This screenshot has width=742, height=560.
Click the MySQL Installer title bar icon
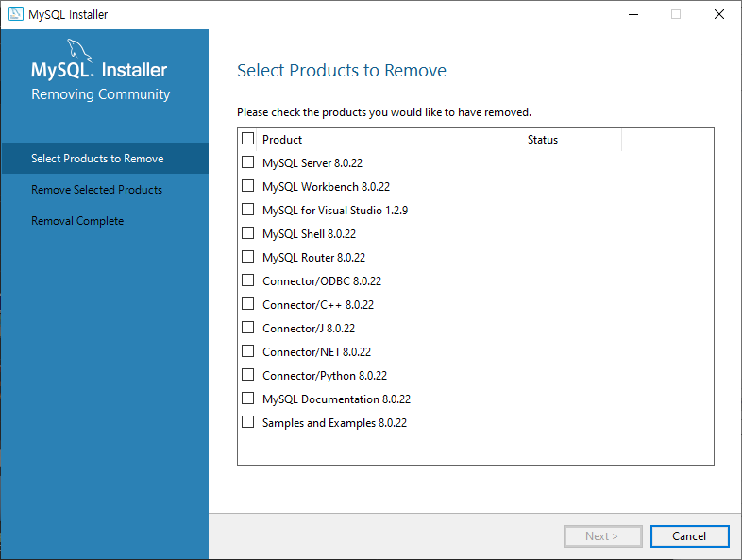pos(16,14)
